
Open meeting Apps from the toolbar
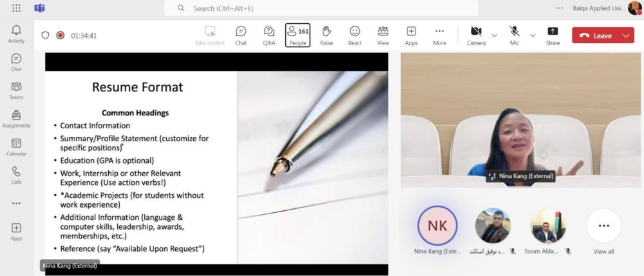(x=411, y=35)
